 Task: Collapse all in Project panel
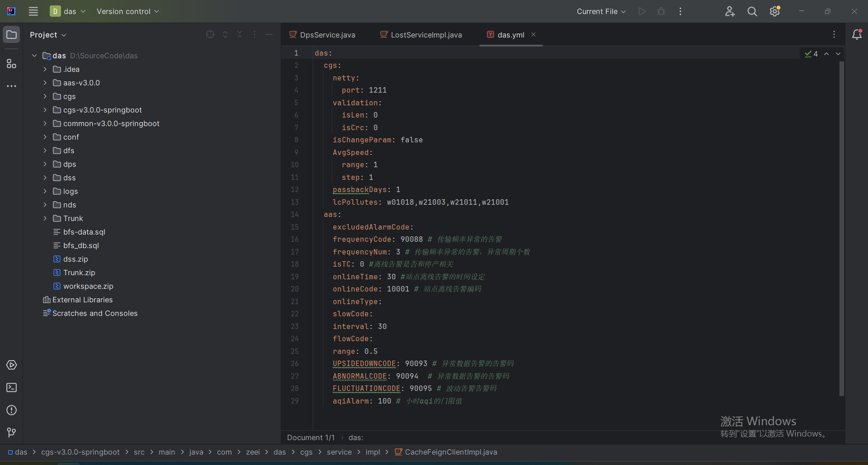click(x=240, y=34)
